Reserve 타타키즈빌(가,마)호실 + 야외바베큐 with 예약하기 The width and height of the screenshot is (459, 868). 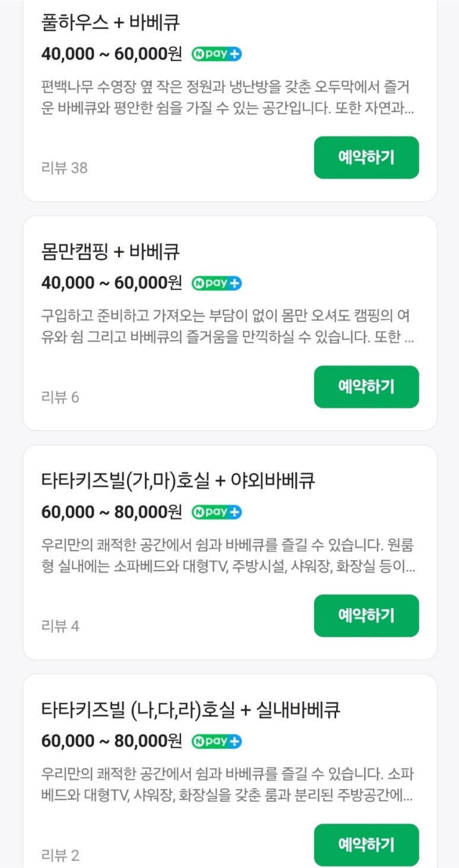point(366,616)
